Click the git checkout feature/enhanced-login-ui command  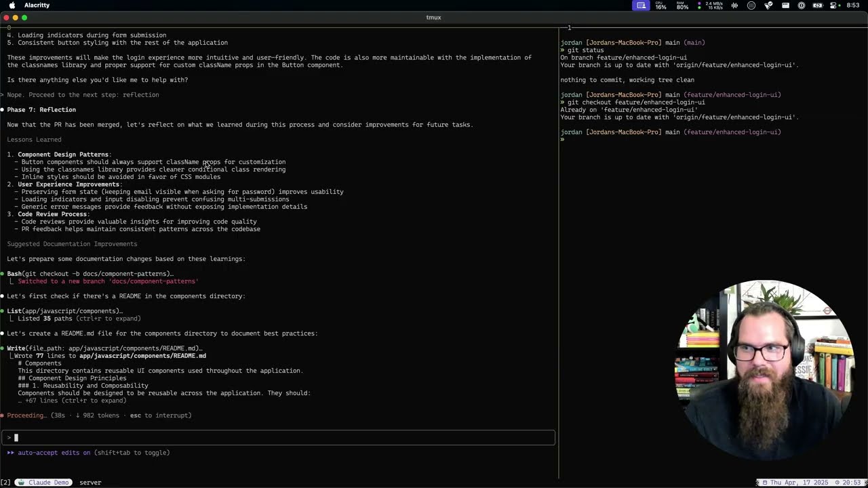(636, 102)
